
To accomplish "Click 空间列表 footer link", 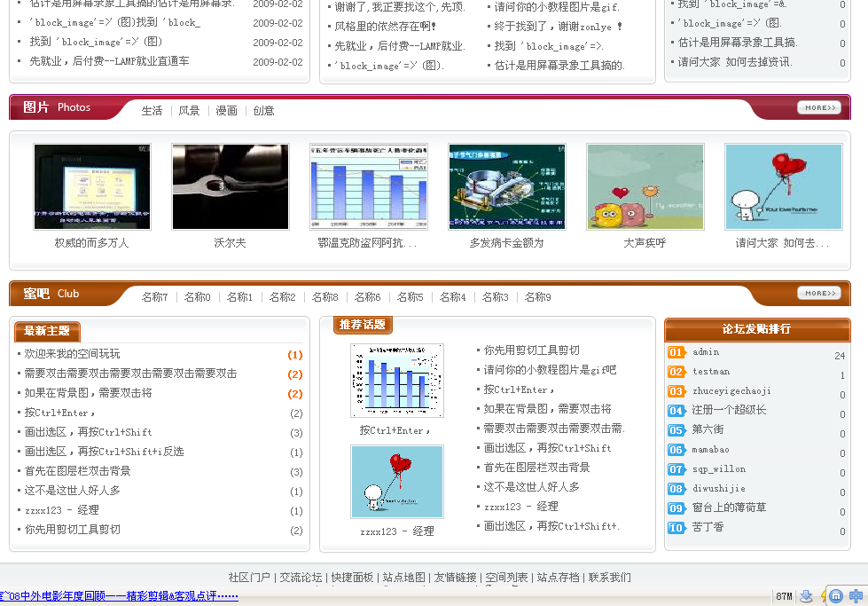I will [x=506, y=578].
